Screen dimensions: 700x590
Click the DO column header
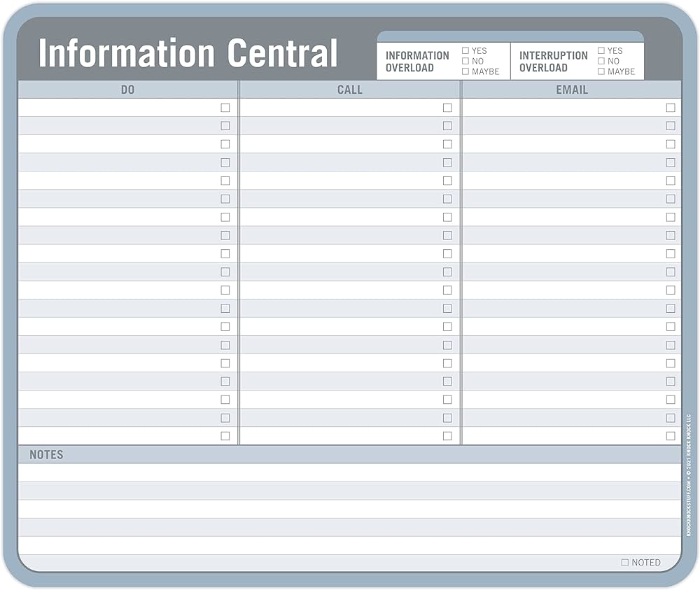click(127, 90)
